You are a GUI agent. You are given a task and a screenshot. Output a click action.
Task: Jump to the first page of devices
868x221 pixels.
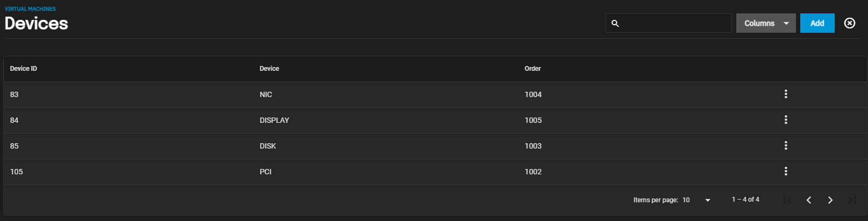[x=787, y=200]
